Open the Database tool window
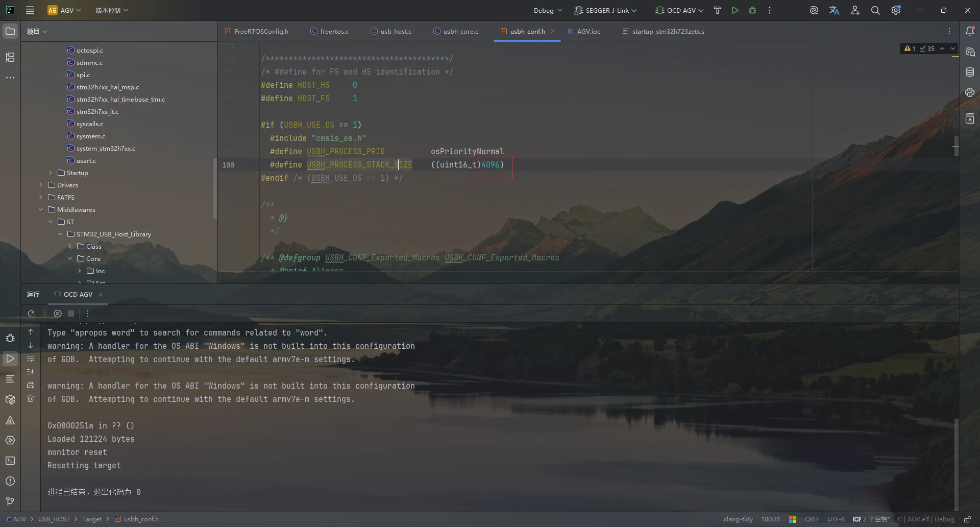This screenshot has height=527, width=980. point(970,73)
